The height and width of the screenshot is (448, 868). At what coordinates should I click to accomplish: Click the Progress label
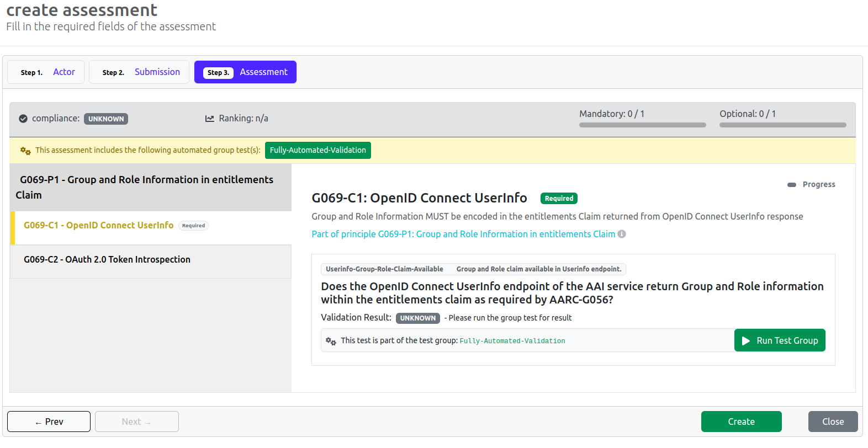pyautogui.click(x=819, y=184)
